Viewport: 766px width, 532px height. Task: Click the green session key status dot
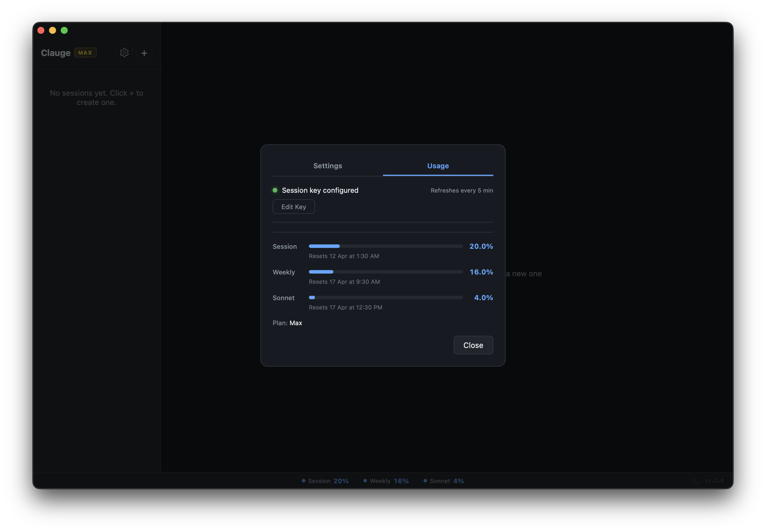click(275, 190)
